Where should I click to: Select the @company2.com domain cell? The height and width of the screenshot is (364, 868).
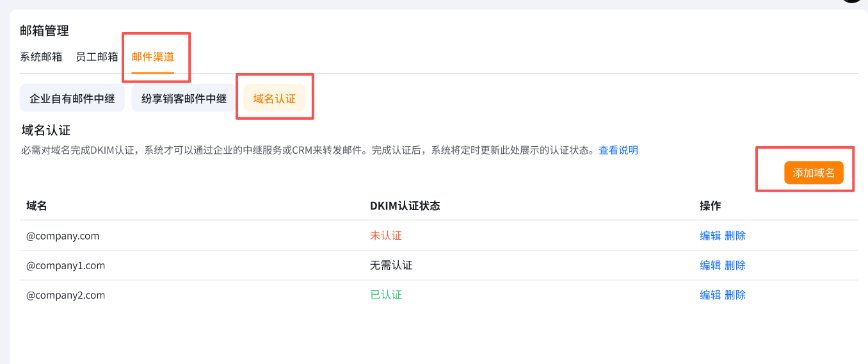pos(65,295)
